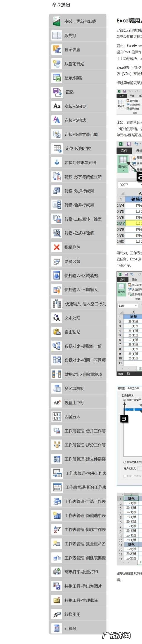This screenshot has width=142, height=644.
Task: Open the 计算器 calculator icon
Action: pos(57,628)
